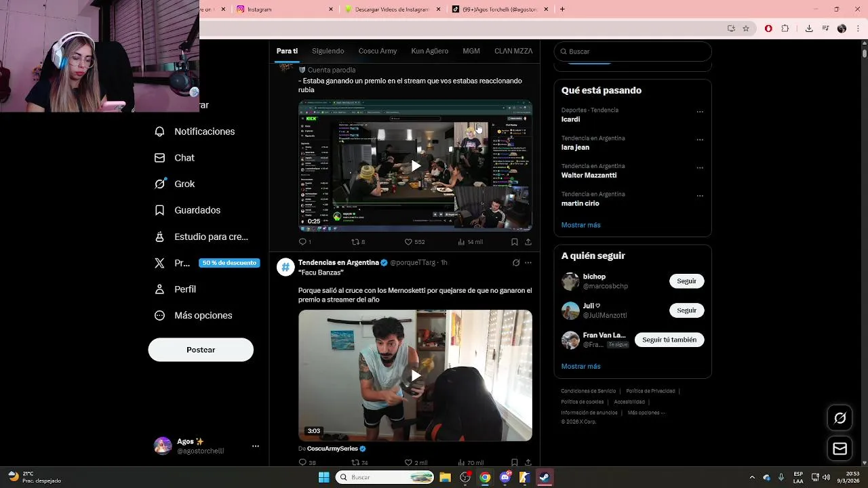Reply to the post with 1 comment
This screenshot has height=488, width=868.
[x=304, y=242]
